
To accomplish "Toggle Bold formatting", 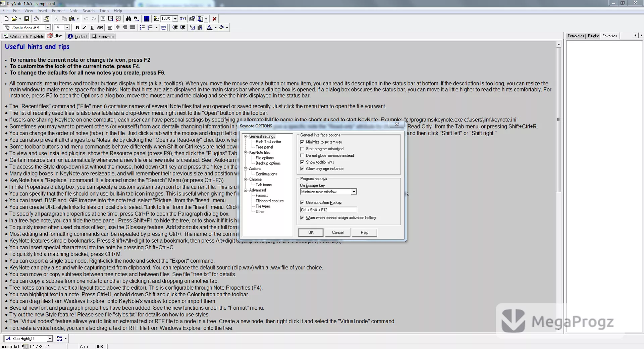I will [77, 28].
